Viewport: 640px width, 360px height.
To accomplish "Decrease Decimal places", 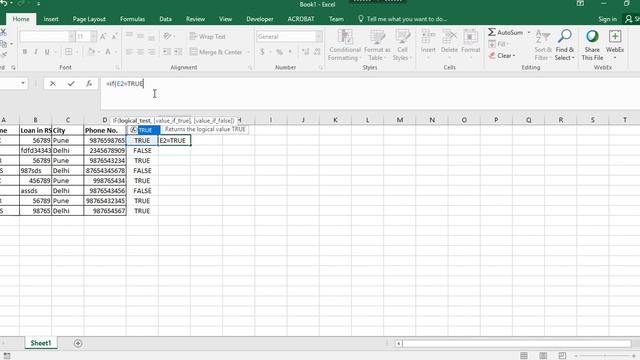I will click(x=317, y=52).
